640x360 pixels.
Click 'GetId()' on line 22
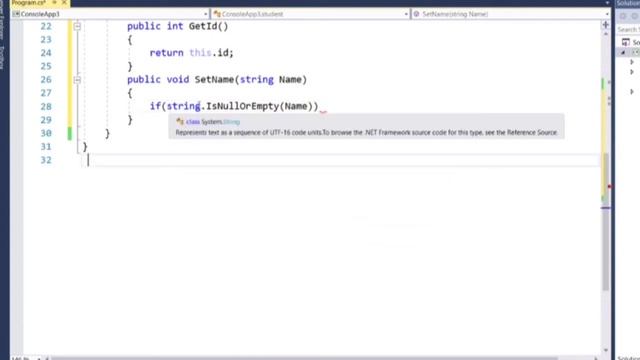209,27
